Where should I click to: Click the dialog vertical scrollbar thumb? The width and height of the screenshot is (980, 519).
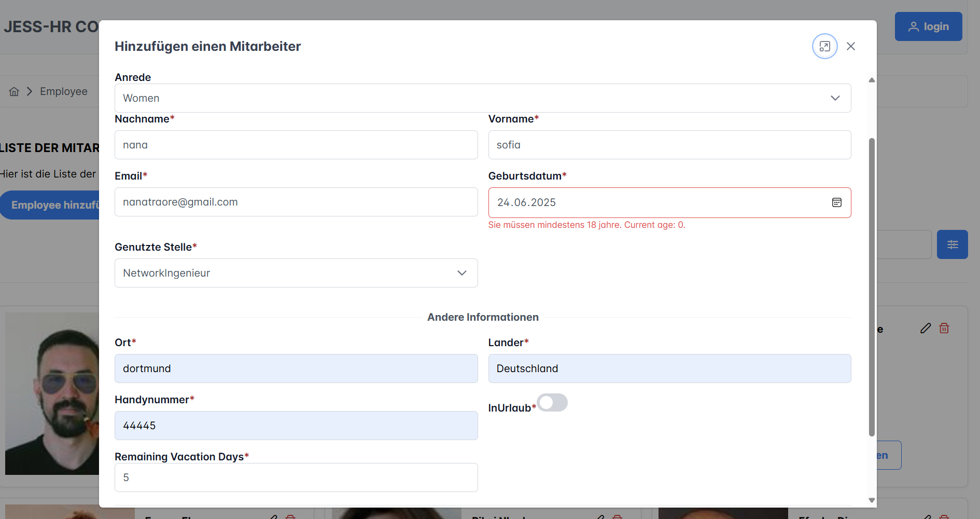click(x=872, y=285)
